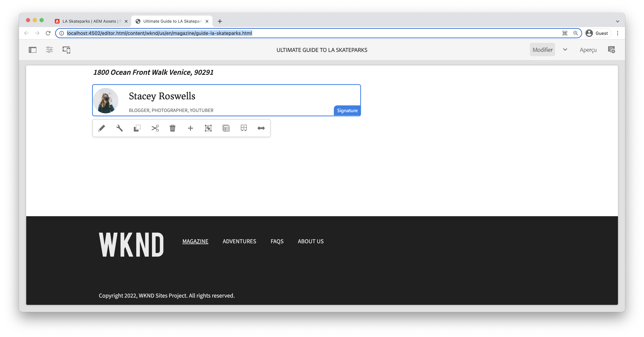Toggle the Emulator devices icon
644x337 pixels.
point(66,50)
